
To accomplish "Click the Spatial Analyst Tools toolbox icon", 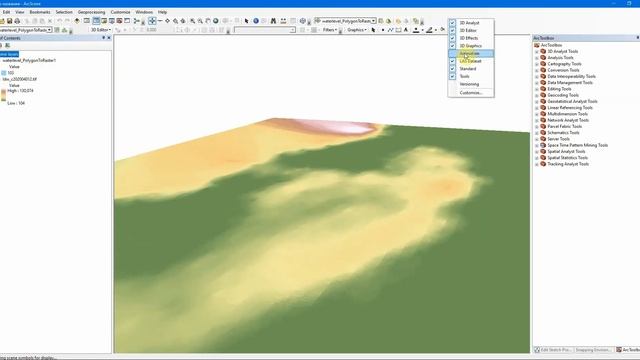I will coord(543,151).
